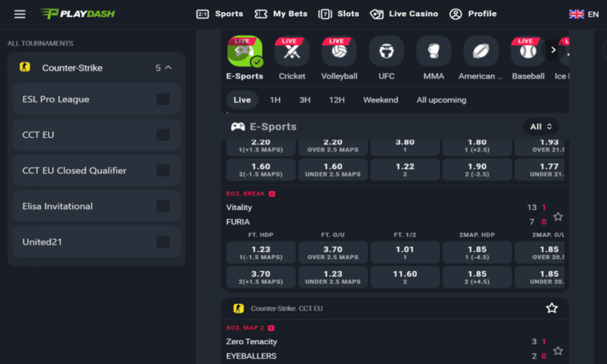
Task: Switch to the Live time filter
Action: tap(242, 100)
